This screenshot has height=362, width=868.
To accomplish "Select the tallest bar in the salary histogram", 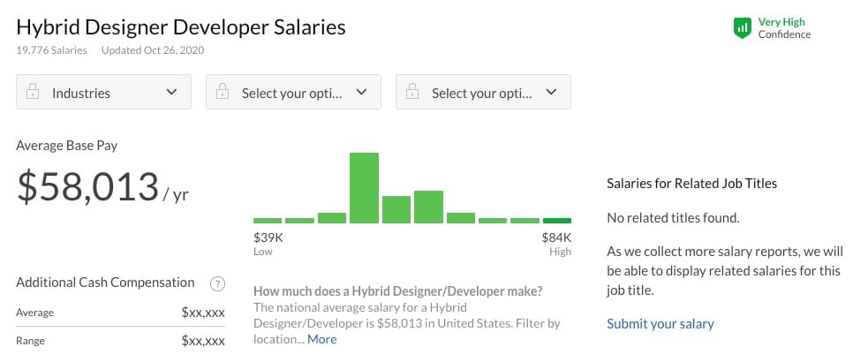I will pos(364,188).
